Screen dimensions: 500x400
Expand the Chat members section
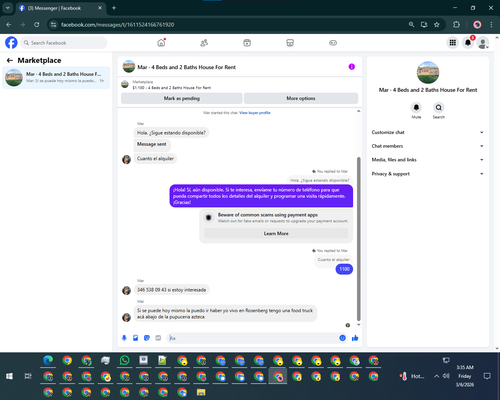tap(428, 146)
